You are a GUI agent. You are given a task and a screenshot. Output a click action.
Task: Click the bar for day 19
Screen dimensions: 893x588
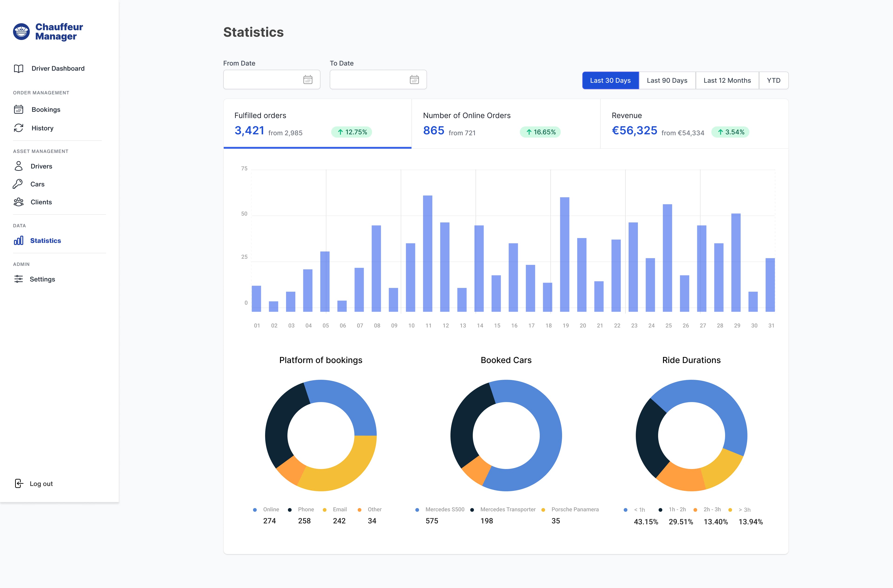tap(565, 254)
